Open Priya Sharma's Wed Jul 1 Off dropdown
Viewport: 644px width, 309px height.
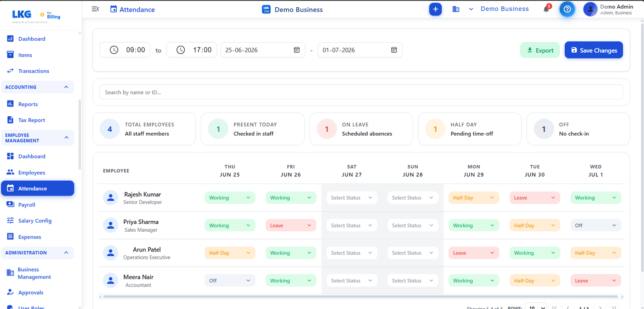pos(596,225)
